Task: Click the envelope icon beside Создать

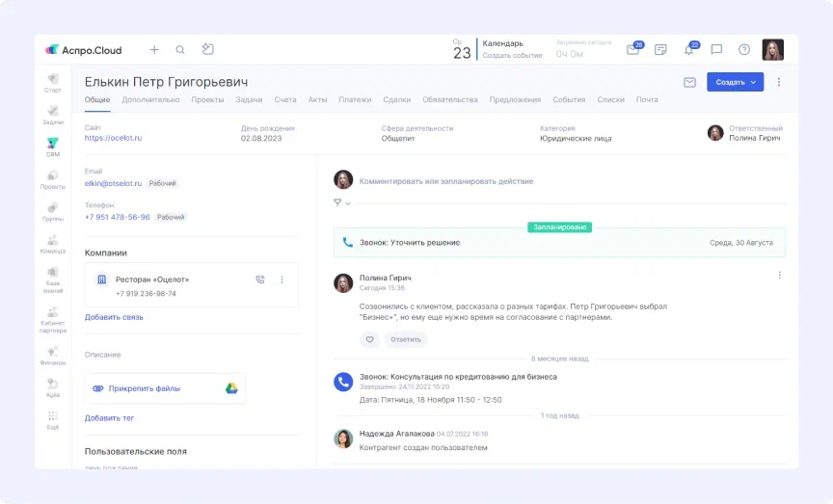Action: pyautogui.click(x=689, y=82)
